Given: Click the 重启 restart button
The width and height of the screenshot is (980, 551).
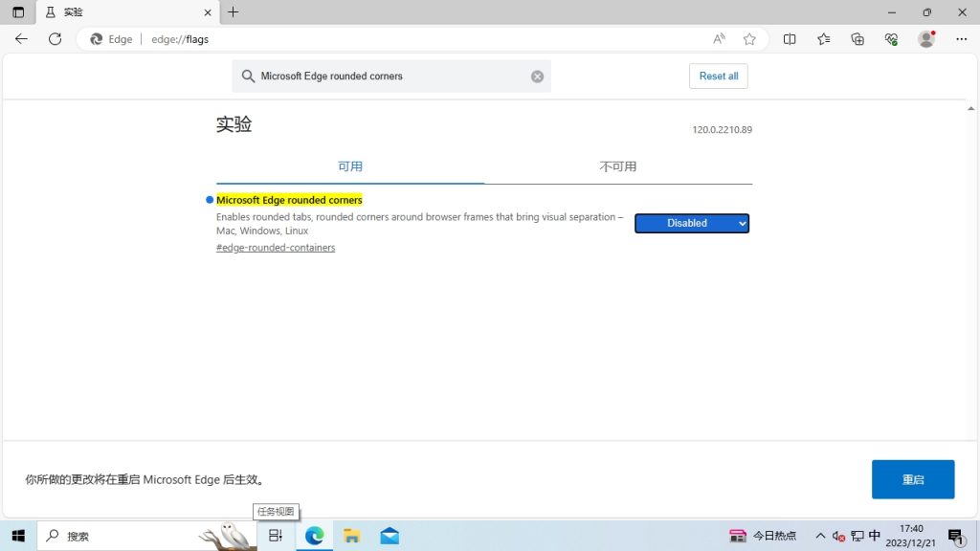Looking at the screenshot, I should click(913, 479).
